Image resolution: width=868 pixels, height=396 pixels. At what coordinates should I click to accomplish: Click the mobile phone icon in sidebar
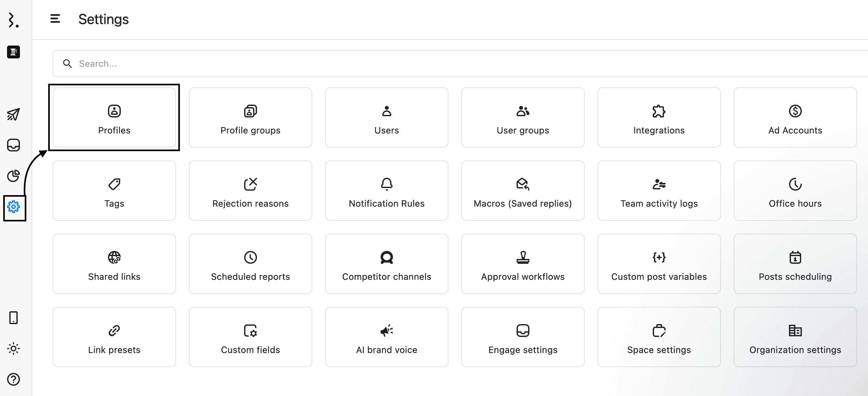click(x=13, y=318)
